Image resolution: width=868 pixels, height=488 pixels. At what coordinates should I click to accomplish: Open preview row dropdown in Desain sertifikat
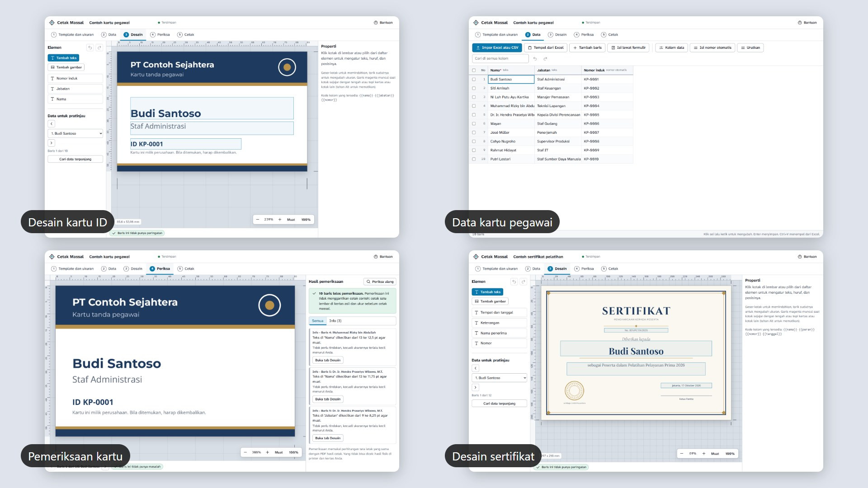point(500,378)
